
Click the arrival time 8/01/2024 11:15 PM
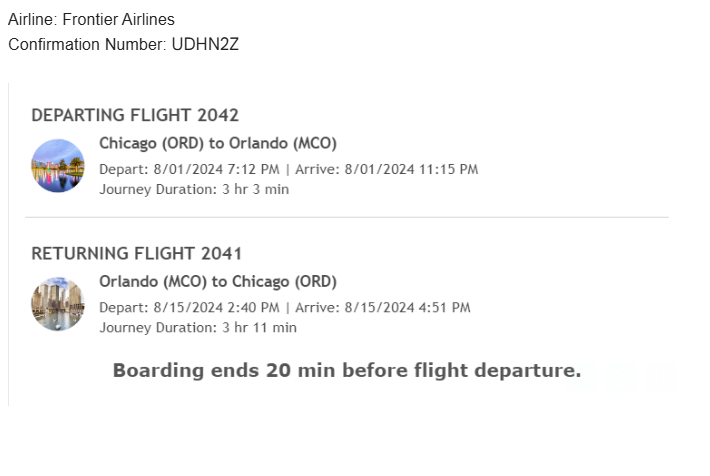tap(411, 169)
